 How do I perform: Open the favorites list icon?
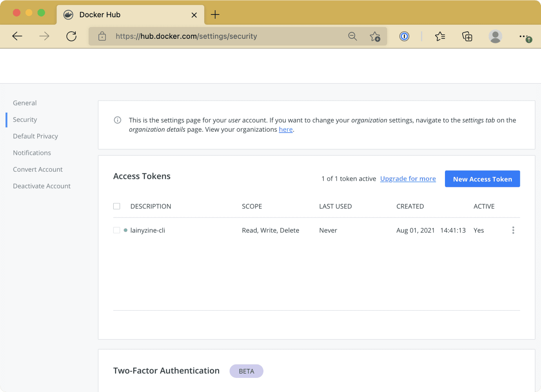(440, 36)
